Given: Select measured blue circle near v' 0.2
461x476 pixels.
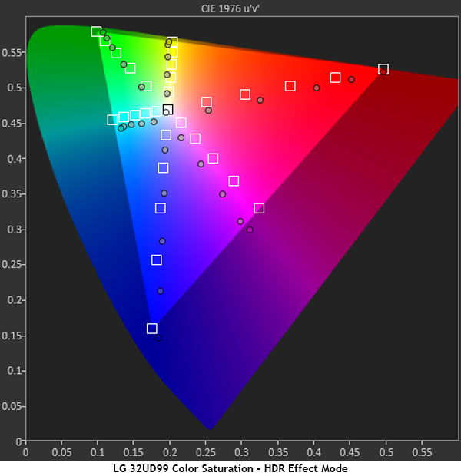Looking at the screenshot, I should pos(160,291).
